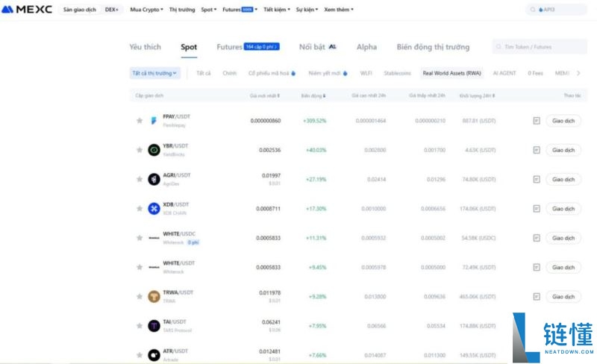Sort by Biến động column header
The height and width of the screenshot is (364, 597).
pos(313,96)
